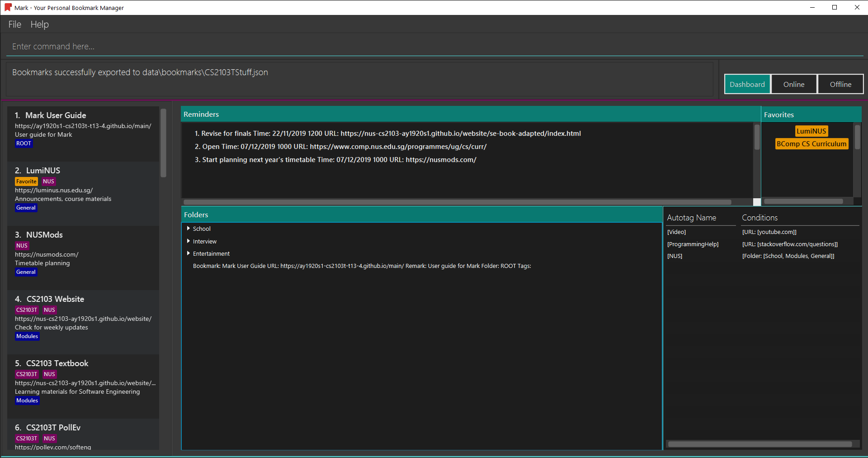Click the nusmods.com URL in bookmark list

coord(47,255)
